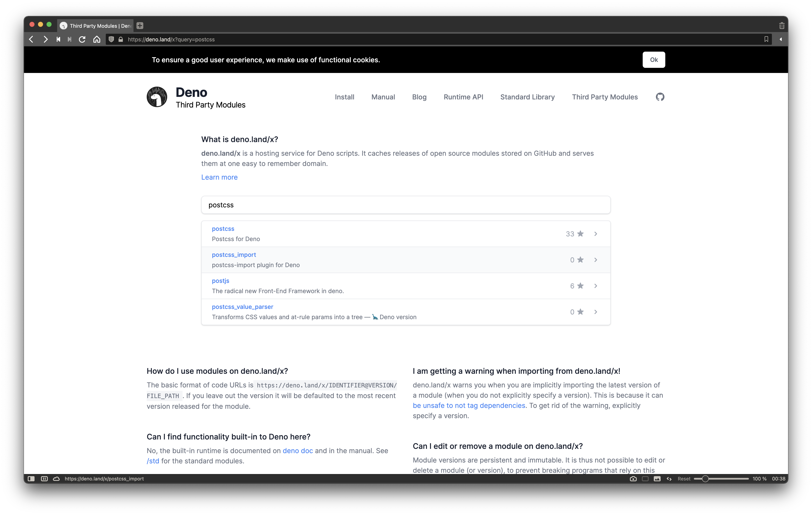
Task: Bookmark this page in address bar
Action: [766, 39]
